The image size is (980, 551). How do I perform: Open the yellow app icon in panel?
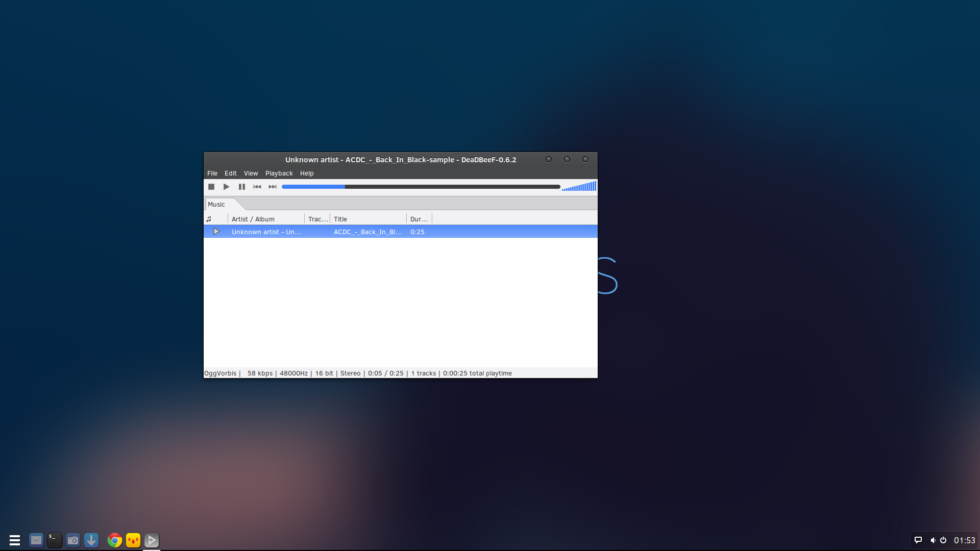(x=133, y=540)
